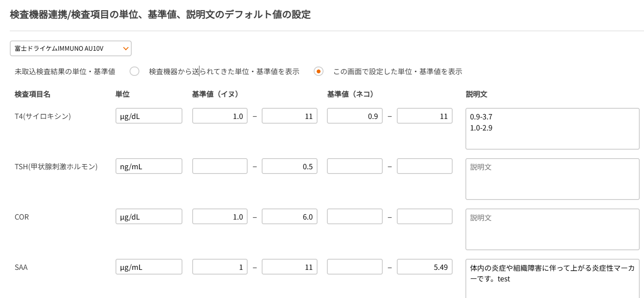This screenshot has height=298, width=644.
Task: Click the TSH description text area
Action: pyautogui.click(x=552, y=179)
